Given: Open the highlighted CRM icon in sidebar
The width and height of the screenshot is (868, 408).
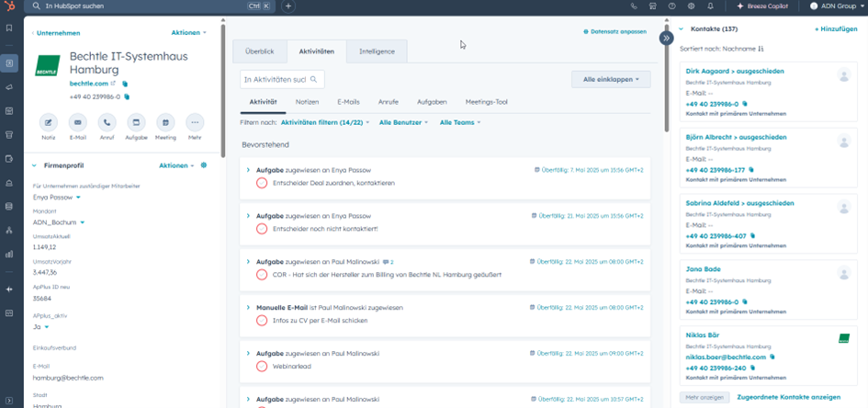Looking at the screenshot, I should (x=9, y=63).
